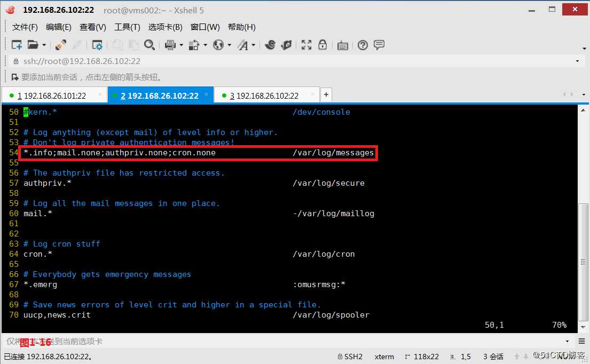The height and width of the screenshot is (364, 590).
Task: Click the Find magnifier icon
Action: [150, 45]
